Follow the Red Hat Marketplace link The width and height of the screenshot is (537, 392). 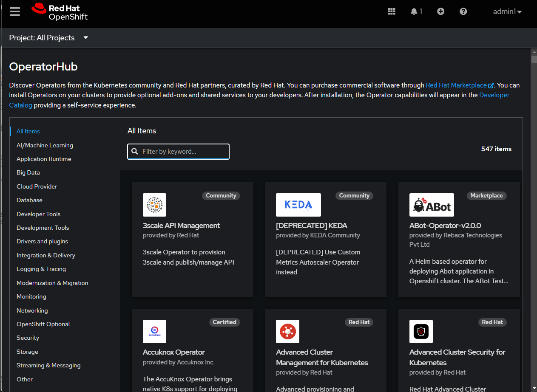tap(460, 85)
